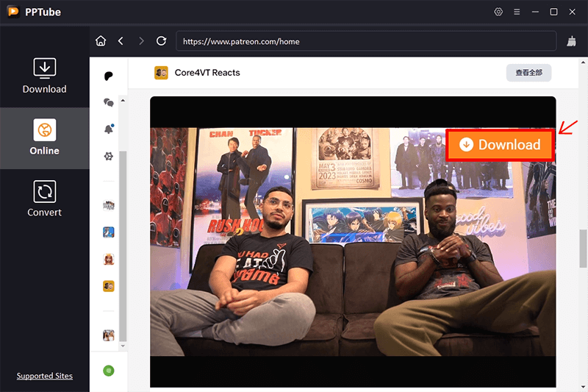Open Patreon notifications bell icon
588x392 pixels.
[109, 129]
